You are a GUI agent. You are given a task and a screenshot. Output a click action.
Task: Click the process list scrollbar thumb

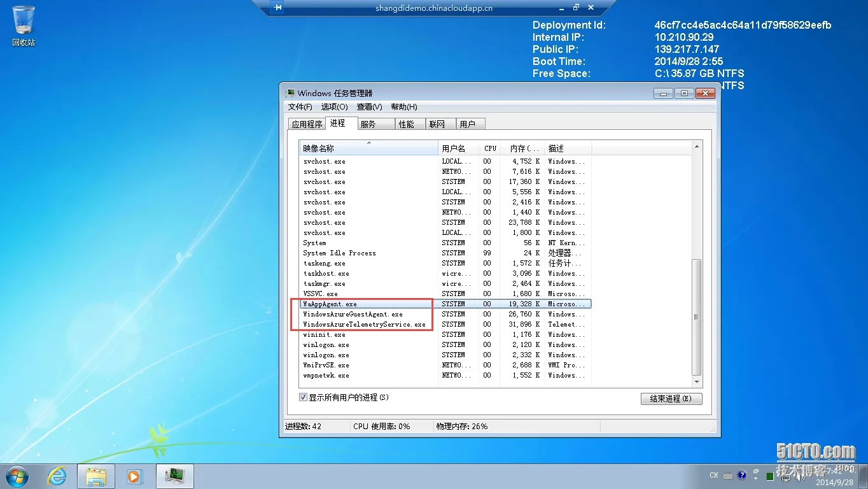pyautogui.click(x=697, y=316)
